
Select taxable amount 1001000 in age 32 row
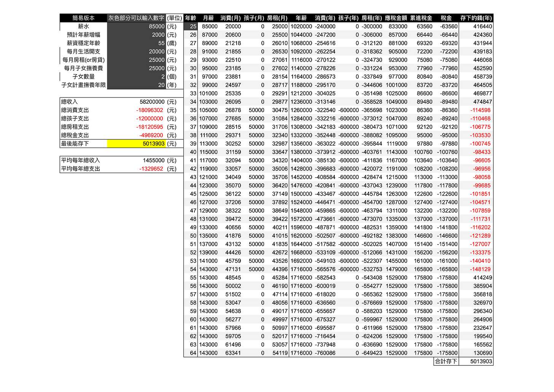(396, 85)
